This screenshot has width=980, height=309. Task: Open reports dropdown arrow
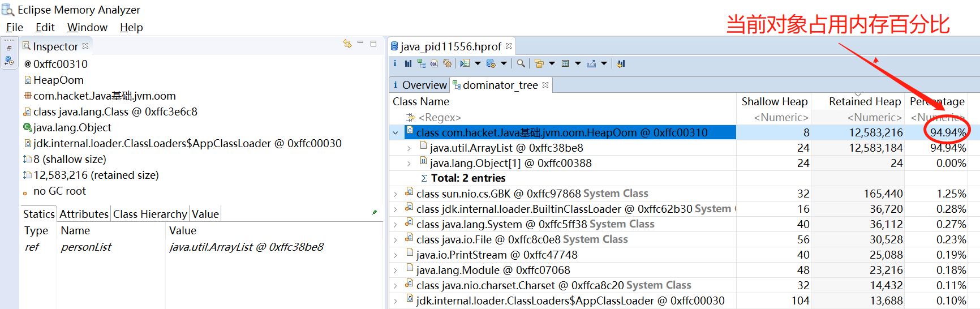coord(478,63)
